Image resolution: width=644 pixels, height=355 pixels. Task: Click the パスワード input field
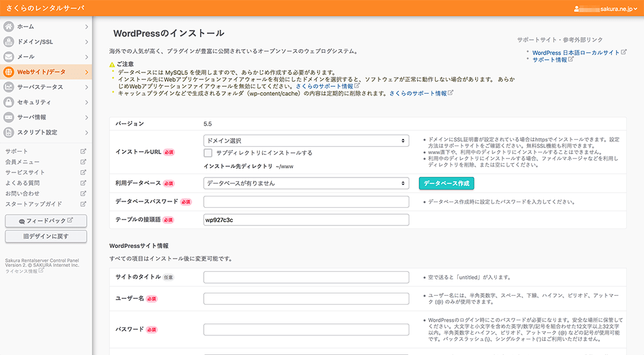(306, 330)
